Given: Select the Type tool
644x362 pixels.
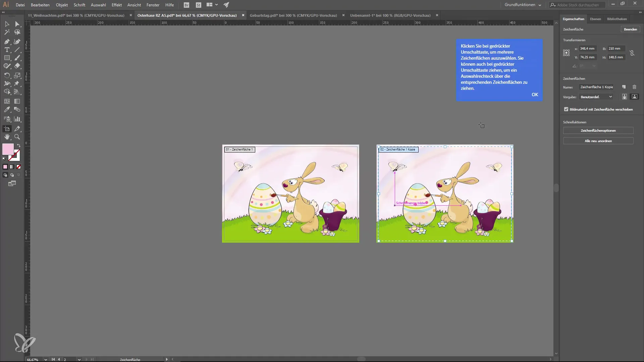Looking at the screenshot, I should click(7, 50).
